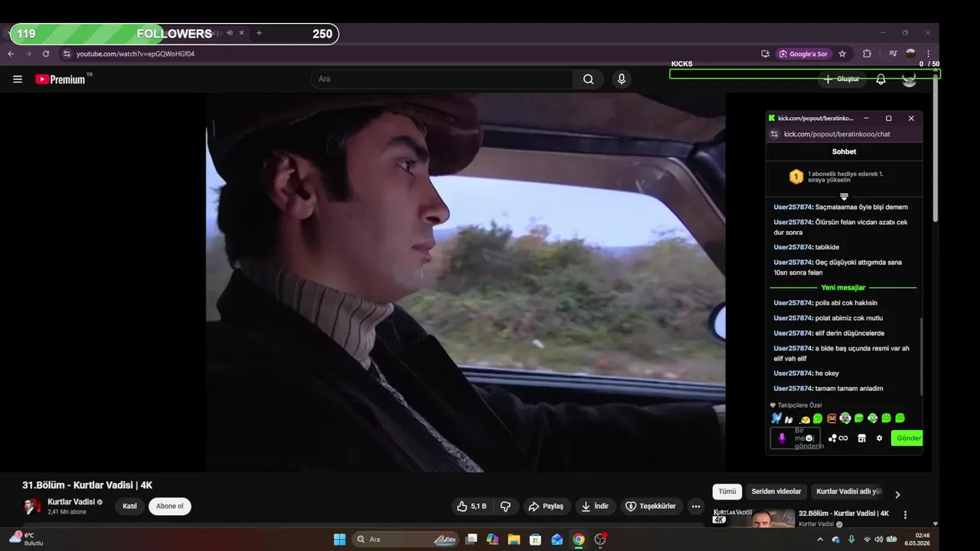Open the YouTube hamburger guide menu

(18, 79)
